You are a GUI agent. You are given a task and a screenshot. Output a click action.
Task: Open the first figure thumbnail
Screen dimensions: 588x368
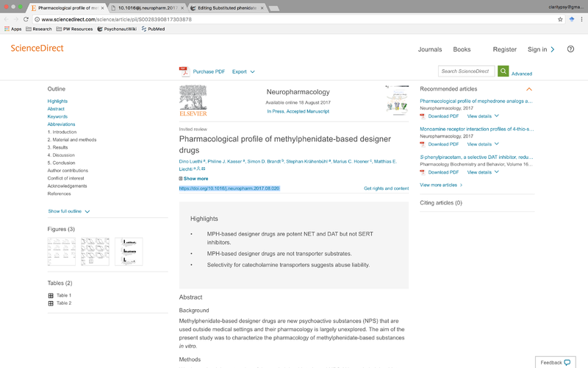(61, 252)
